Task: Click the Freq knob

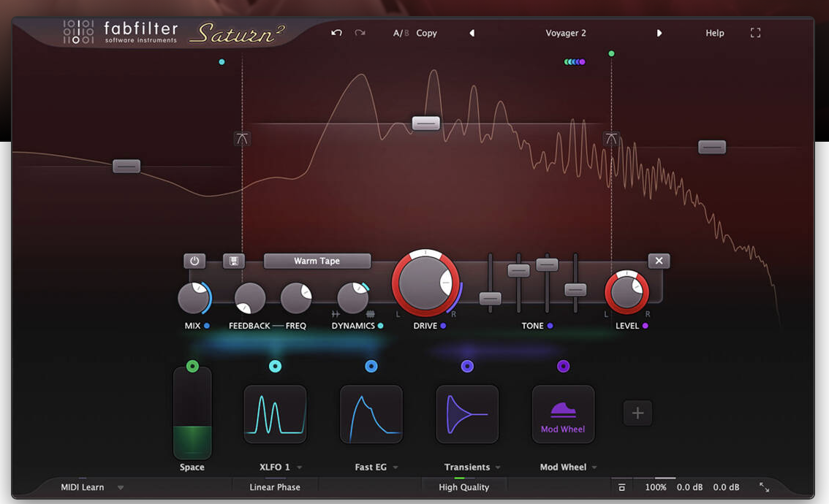Action: (x=296, y=299)
